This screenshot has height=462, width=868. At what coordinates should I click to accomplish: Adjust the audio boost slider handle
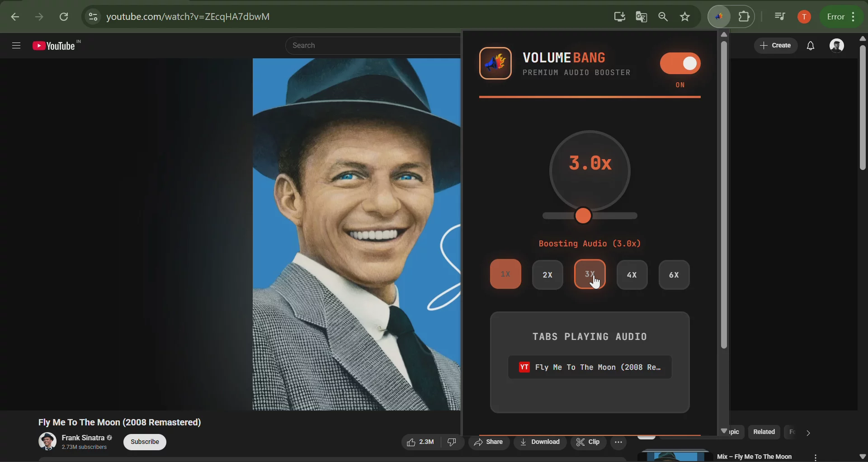[583, 216]
